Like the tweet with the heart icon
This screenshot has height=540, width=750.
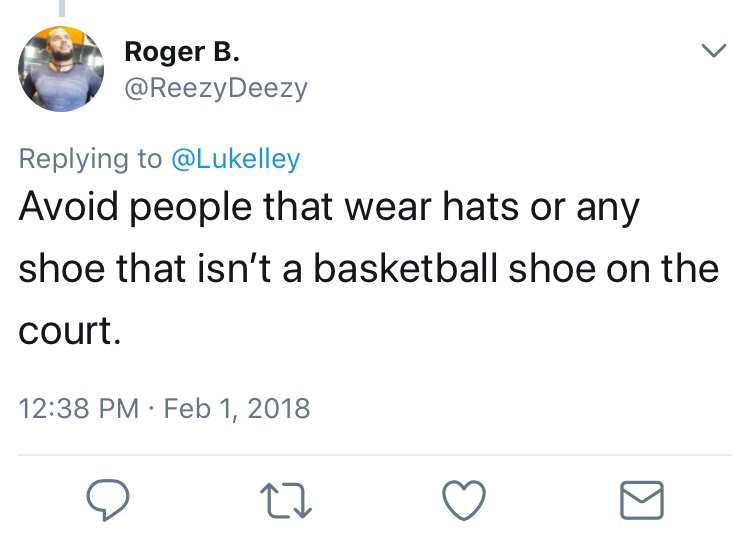point(462,500)
